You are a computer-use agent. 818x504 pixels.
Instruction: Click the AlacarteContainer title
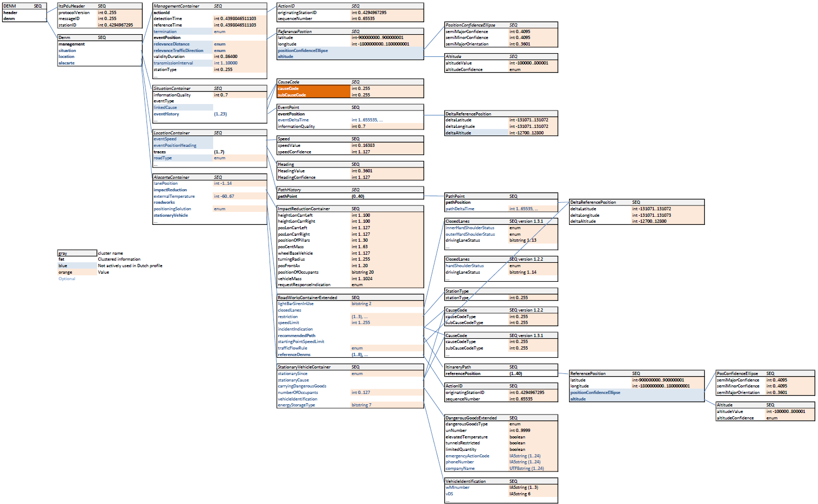171,177
